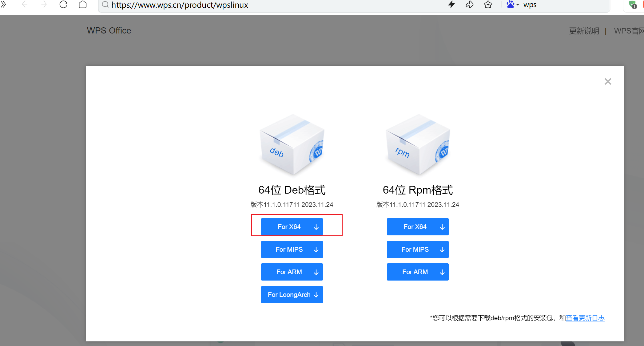The height and width of the screenshot is (346, 644).
Task: Click the rpm package box image
Action: tap(418, 144)
